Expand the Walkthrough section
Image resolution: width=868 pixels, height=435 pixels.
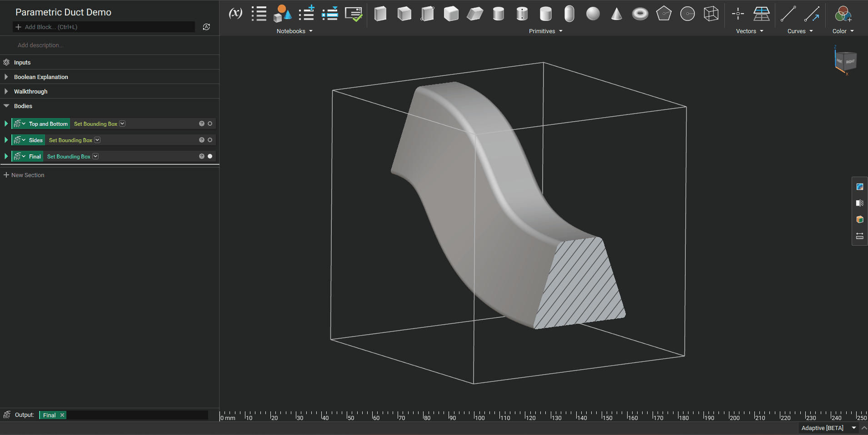(x=6, y=91)
